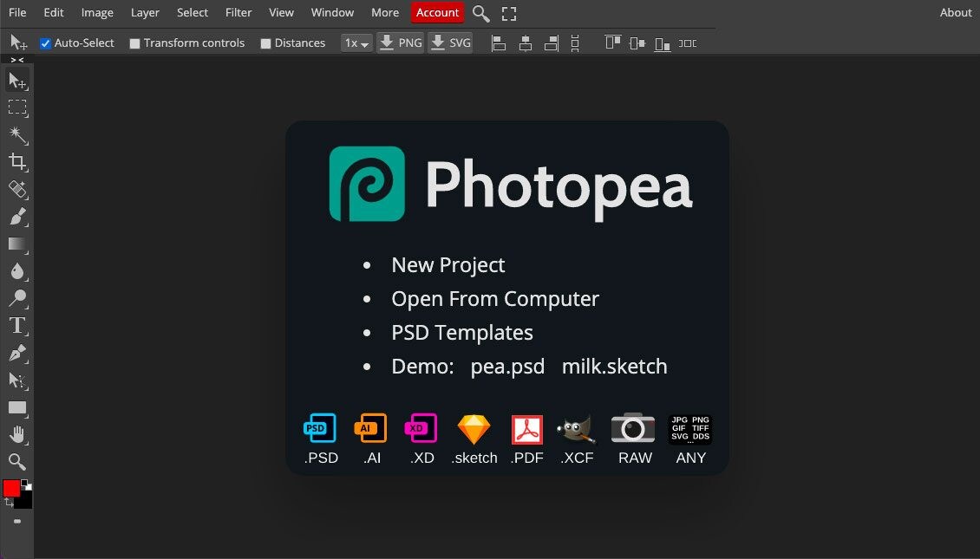Screen dimensions: 980x559
Task: Select the Spot Healing Brush tool
Action: pyautogui.click(x=16, y=189)
